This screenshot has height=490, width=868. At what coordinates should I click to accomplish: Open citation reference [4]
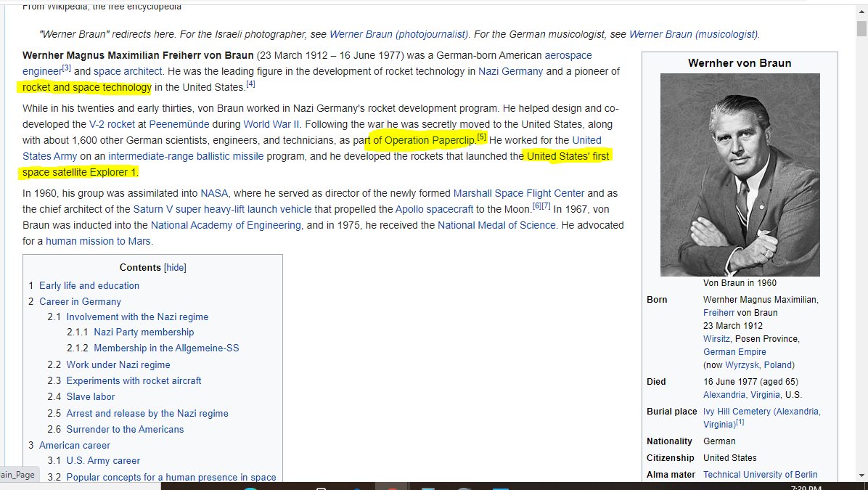pos(250,84)
